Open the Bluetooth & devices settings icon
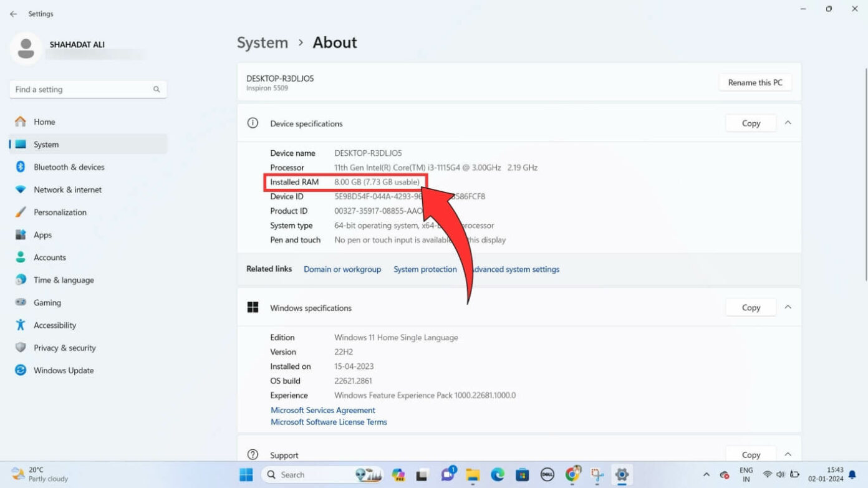 pos(21,167)
